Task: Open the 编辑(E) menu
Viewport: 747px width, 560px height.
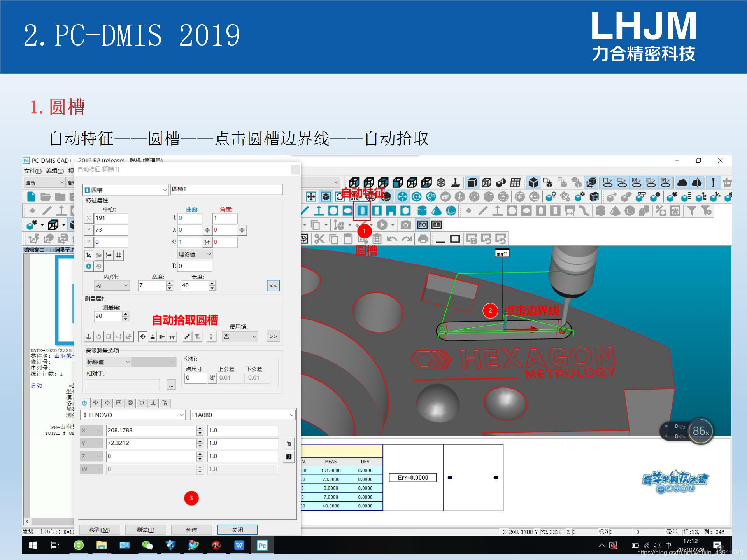Action: coord(55,171)
